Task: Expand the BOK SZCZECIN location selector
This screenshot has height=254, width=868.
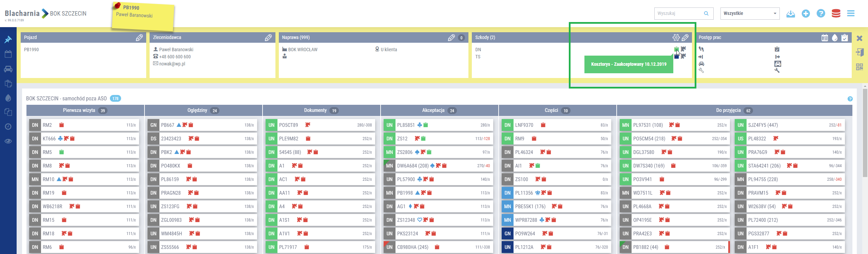Action: pos(68,14)
